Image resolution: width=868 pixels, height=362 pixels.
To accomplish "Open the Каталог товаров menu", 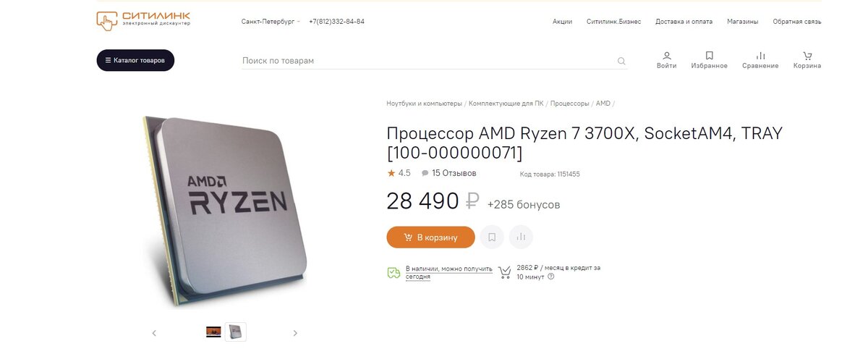I will tap(135, 60).
